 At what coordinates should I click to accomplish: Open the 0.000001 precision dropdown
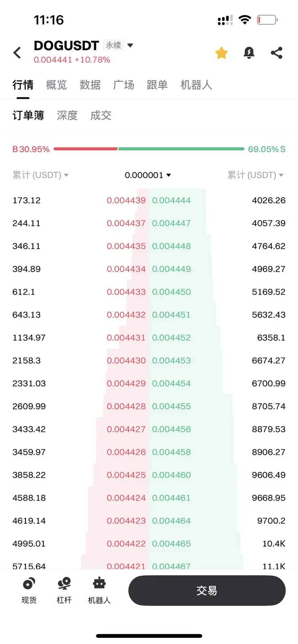(148, 175)
